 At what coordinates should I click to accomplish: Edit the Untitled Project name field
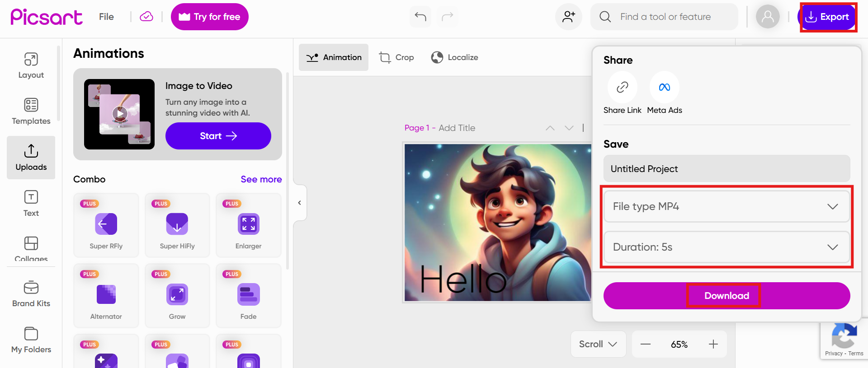pos(727,169)
